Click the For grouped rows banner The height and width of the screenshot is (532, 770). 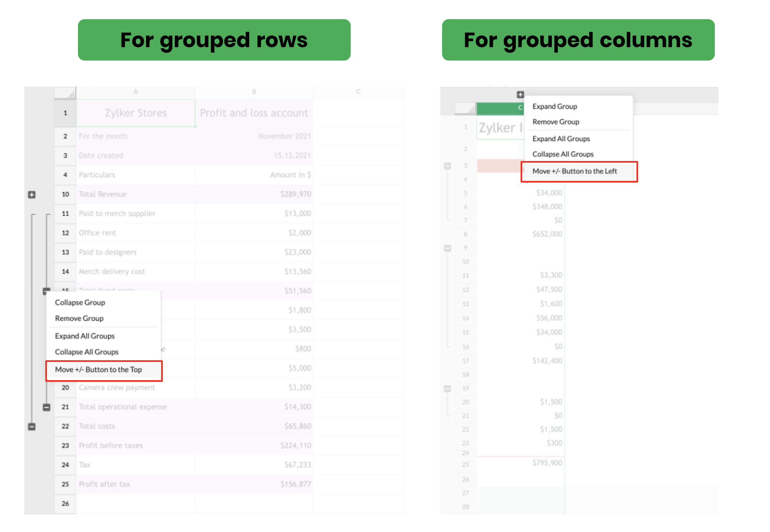point(214,40)
